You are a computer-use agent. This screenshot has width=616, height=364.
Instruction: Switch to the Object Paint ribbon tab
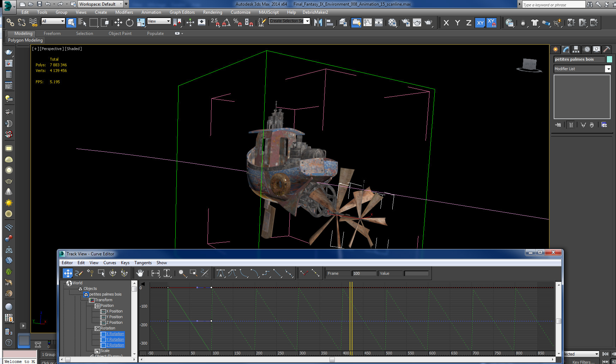[x=120, y=34]
